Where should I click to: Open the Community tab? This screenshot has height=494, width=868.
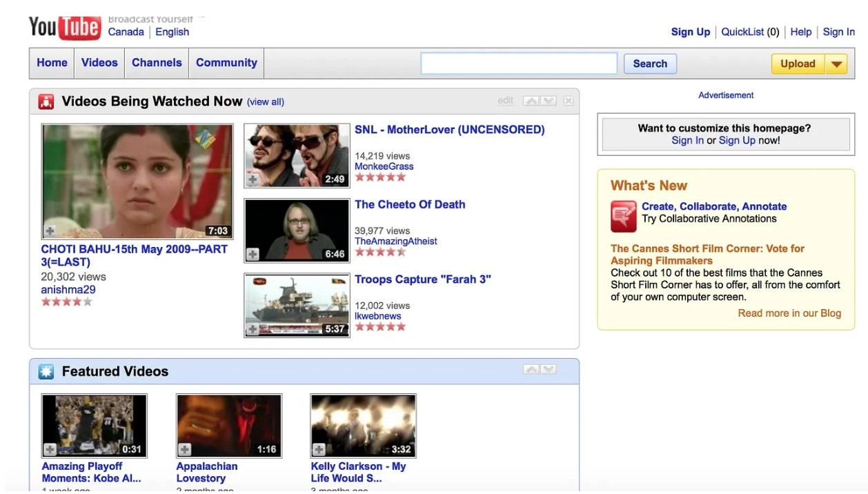click(x=226, y=63)
